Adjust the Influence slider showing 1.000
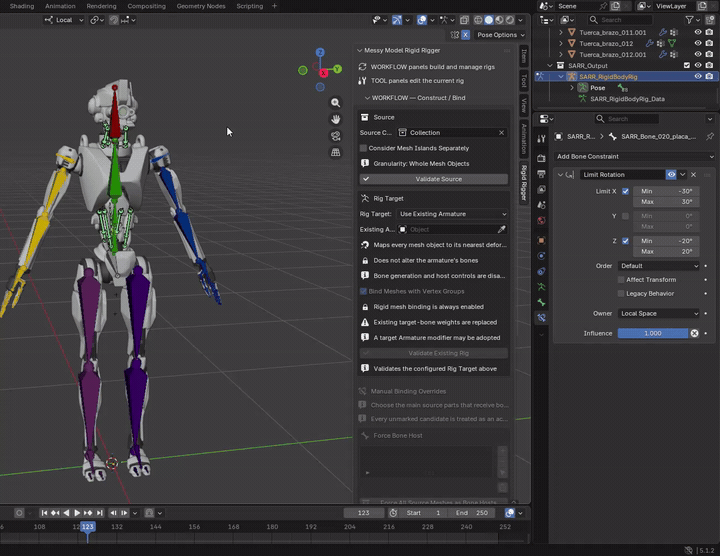This screenshot has height=556, width=720. click(652, 333)
